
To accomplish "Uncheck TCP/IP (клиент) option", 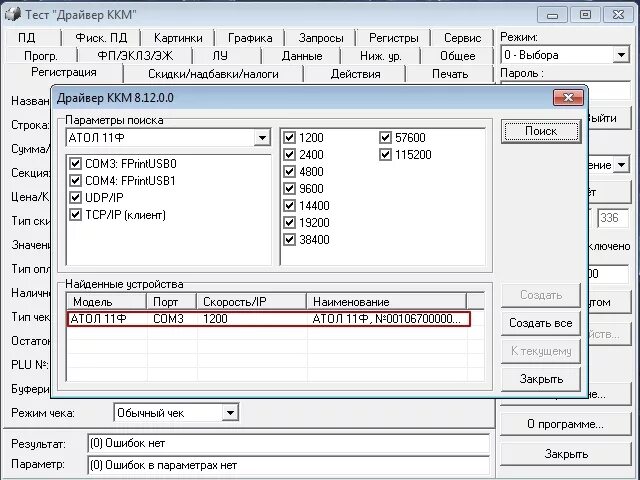I will (x=76, y=215).
